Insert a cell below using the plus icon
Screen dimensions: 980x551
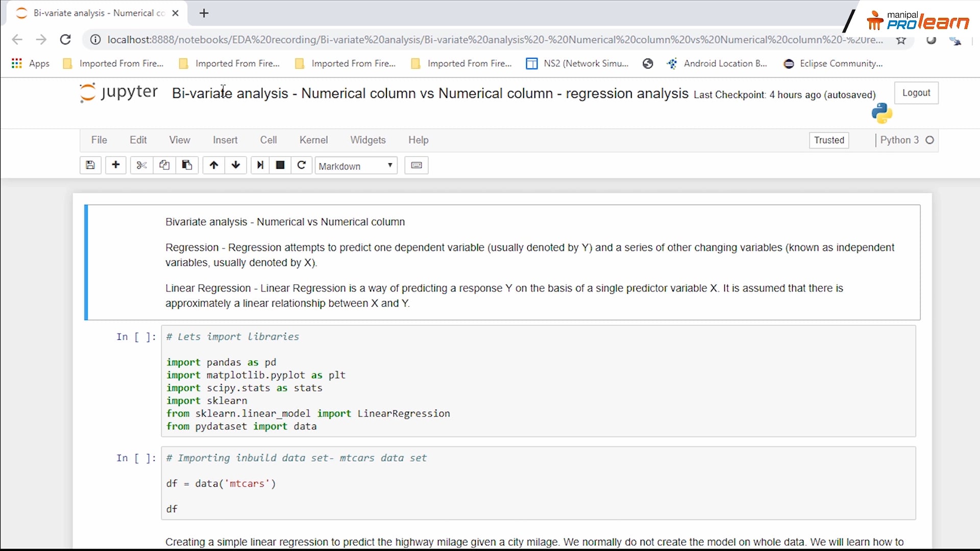(116, 165)
